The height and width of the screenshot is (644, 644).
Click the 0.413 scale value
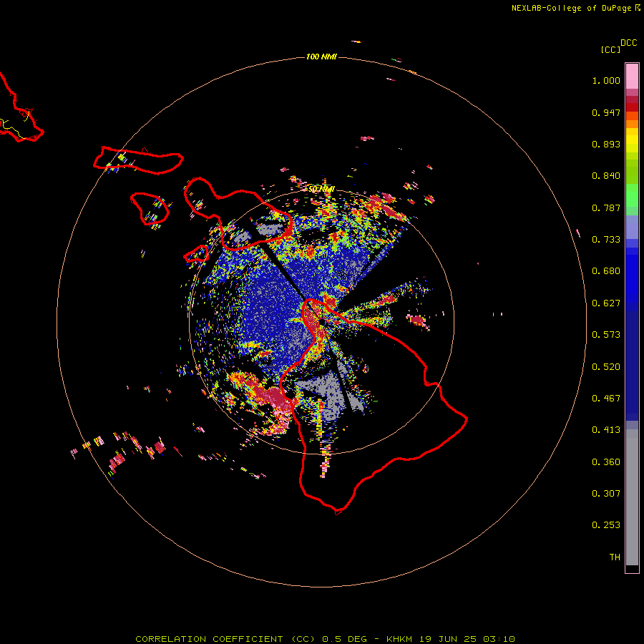[606, 430]
